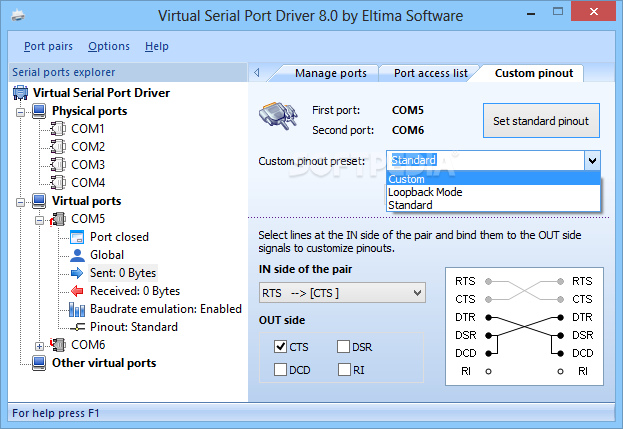Click the Other virtual ports computer icon

coord(39,363)
